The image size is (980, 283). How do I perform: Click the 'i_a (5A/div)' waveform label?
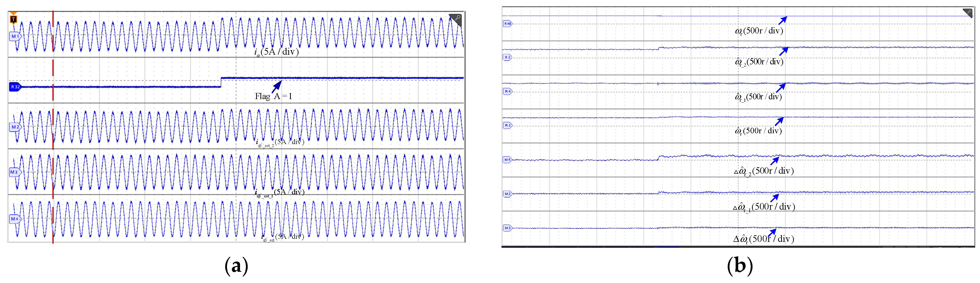[x=276, y=52]
